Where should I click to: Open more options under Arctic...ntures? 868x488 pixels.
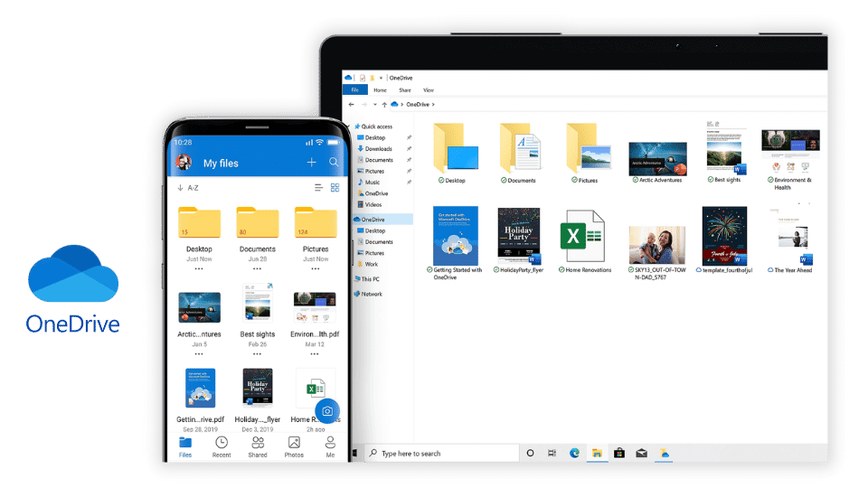pyautogui.click(x=199, y=354)
